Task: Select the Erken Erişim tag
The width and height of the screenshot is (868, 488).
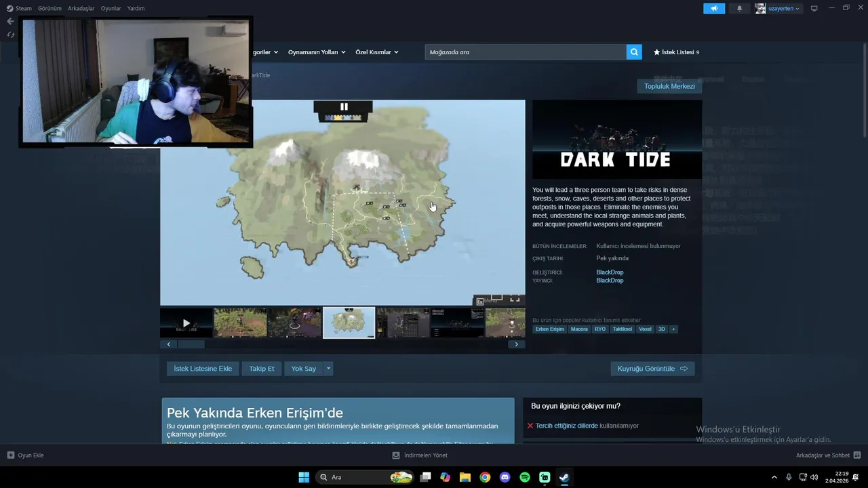Action: (x=549, y=329)
